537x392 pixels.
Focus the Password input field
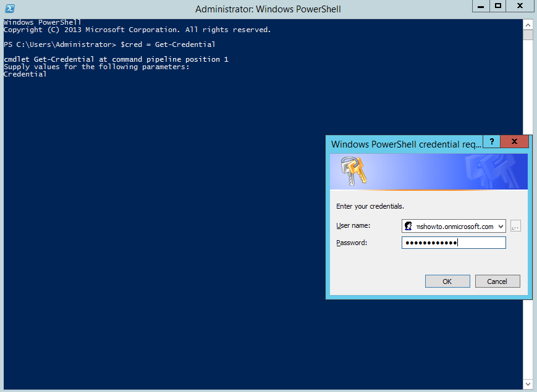coord(454,243)
